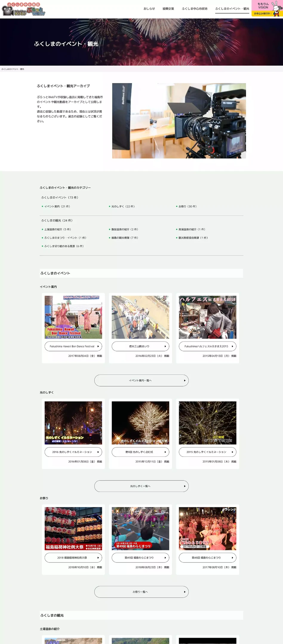Select ふくしま中心市街地 in the navigation
This screenshot has height=644, width=283.
click(195, 9)
